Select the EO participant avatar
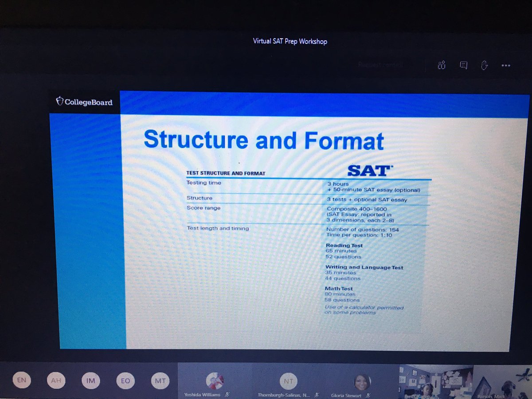The image size is (532, 399). pos(125,380)
